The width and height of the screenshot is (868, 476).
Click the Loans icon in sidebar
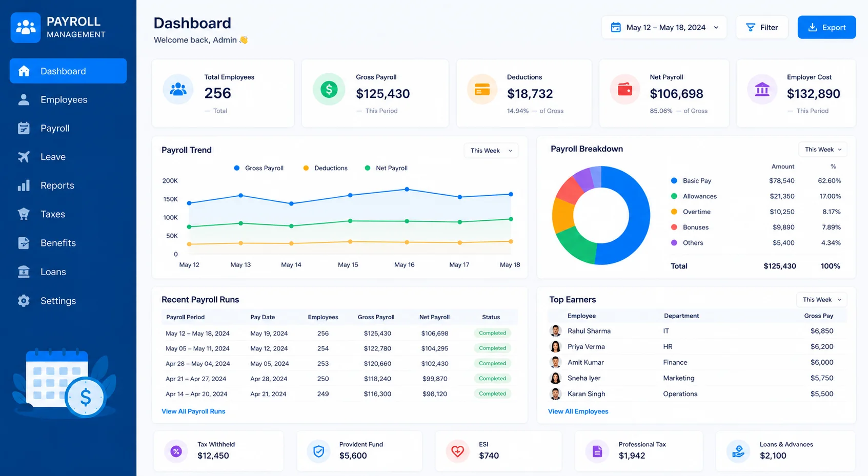click(24, 272)
